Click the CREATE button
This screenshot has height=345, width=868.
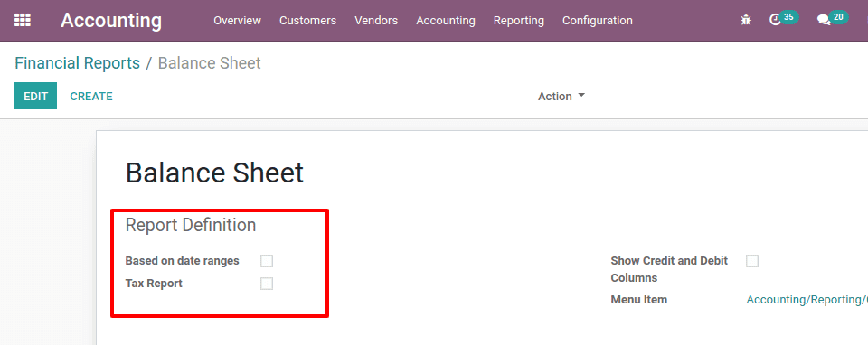pyautogui.click(x=91, y=97)
